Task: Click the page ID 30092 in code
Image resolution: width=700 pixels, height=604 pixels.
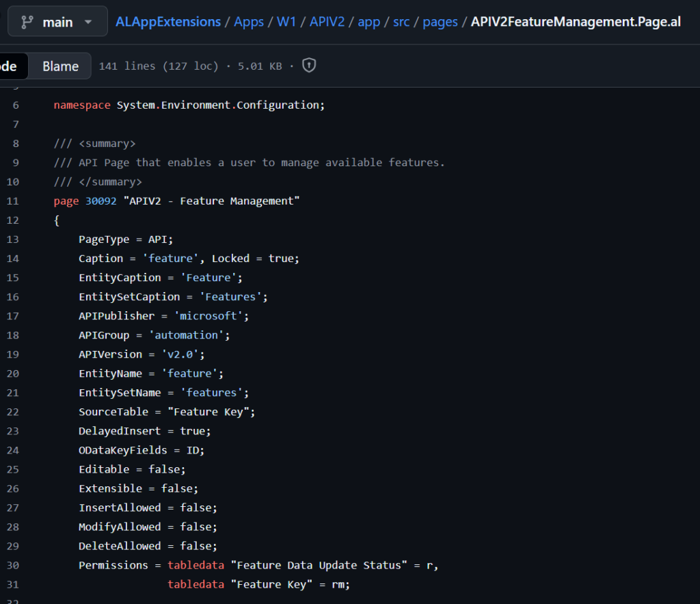Action: [x=101, y=201]
